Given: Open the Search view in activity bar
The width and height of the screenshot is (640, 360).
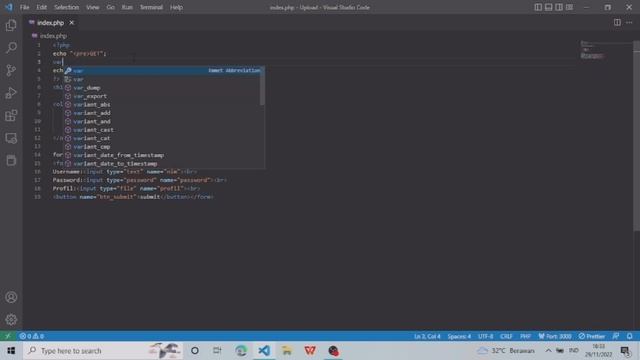Looking at the screenshot, I should tap(11, 48).
